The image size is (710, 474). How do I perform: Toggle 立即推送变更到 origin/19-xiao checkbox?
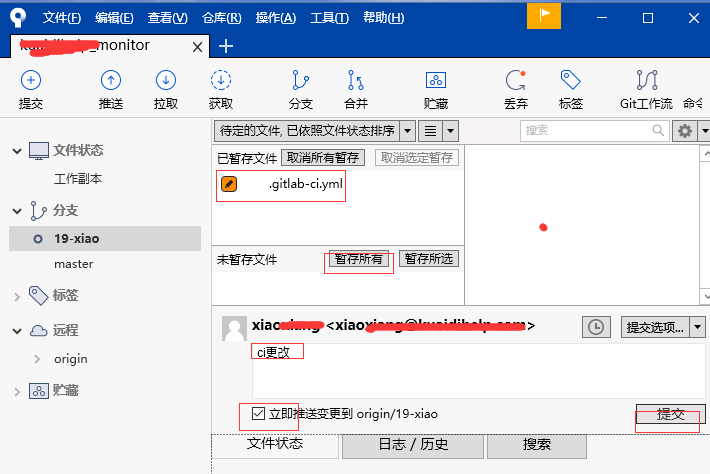(x=258, y=413)
